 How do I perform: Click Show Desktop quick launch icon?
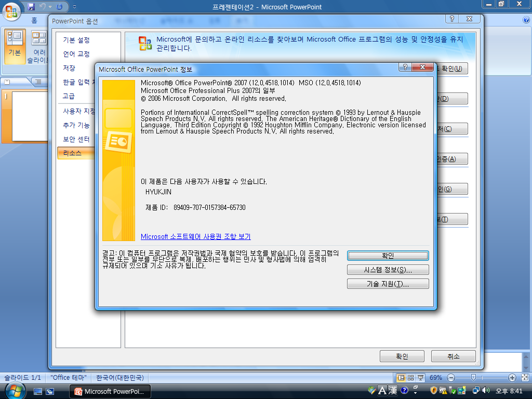point(37,392)
